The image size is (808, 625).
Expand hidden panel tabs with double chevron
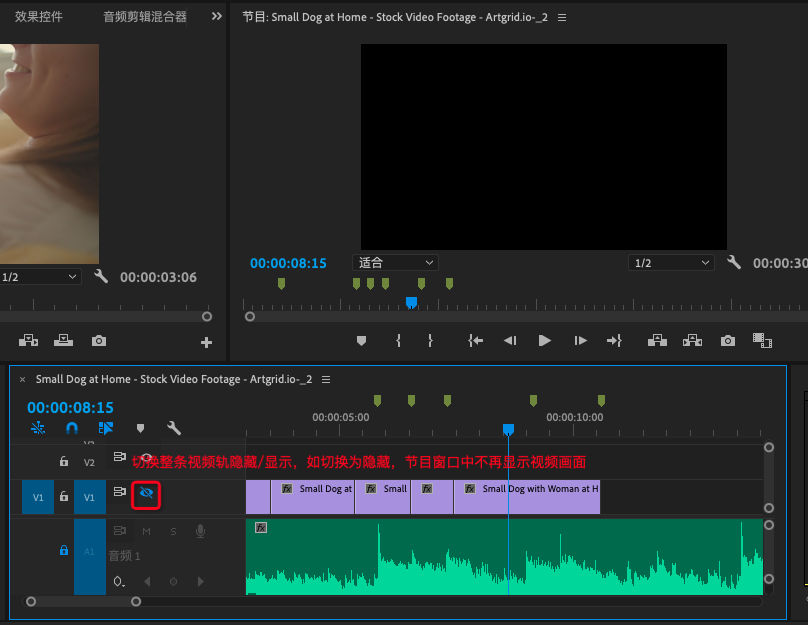pyautogui.click(x=217, y=17)
